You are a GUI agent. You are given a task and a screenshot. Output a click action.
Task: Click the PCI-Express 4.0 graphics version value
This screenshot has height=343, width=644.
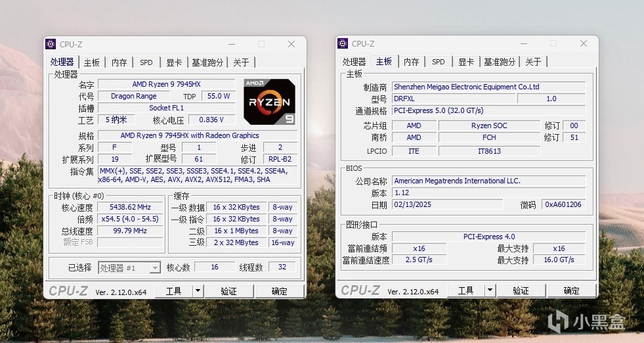489,237
